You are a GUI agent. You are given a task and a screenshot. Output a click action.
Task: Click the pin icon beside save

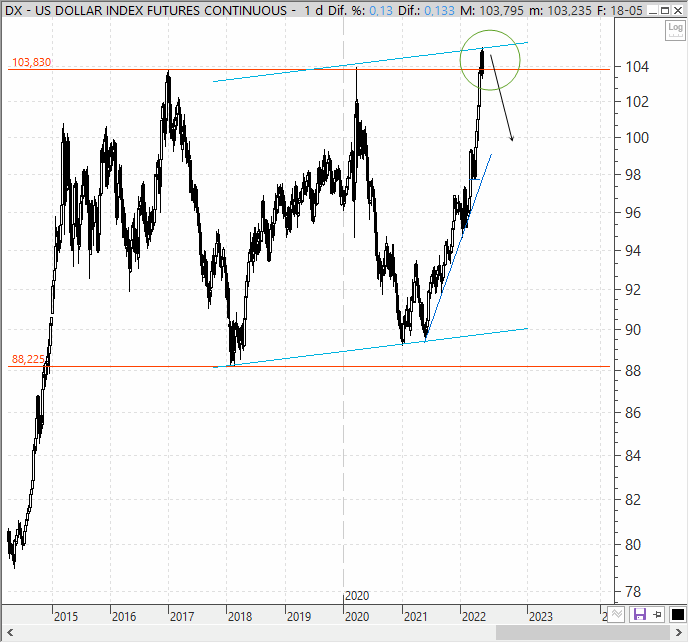click(x=657, y=614)
